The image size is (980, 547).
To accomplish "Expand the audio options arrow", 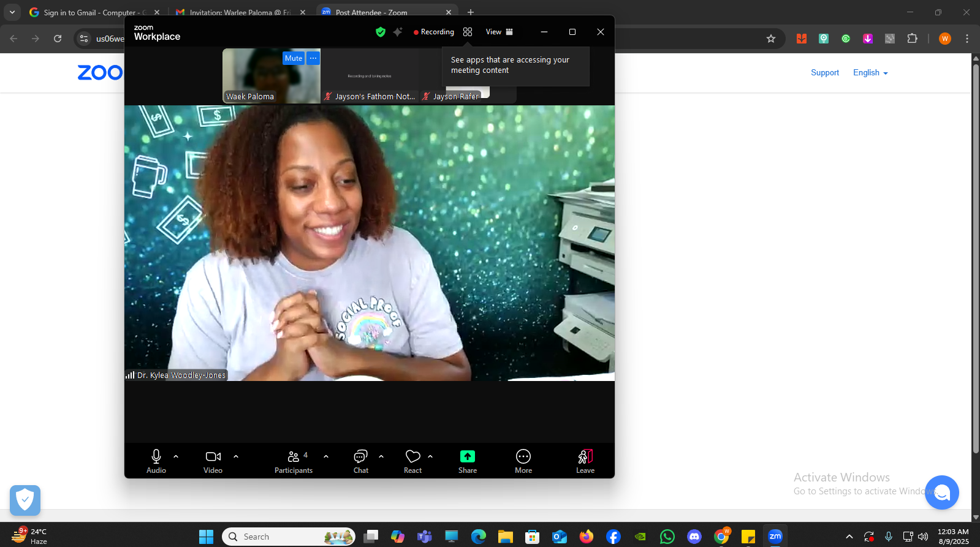I will point(176,456).
